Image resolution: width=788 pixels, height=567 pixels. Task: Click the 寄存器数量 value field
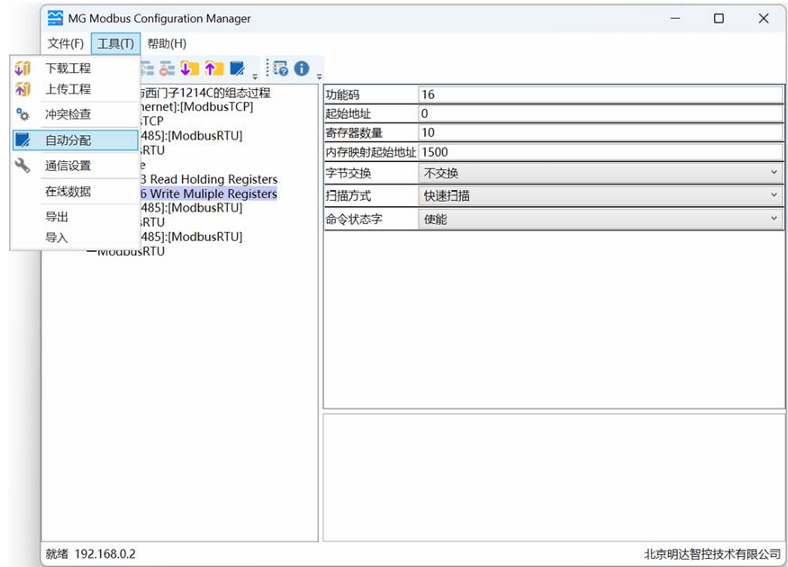click(x=600, y=133)
